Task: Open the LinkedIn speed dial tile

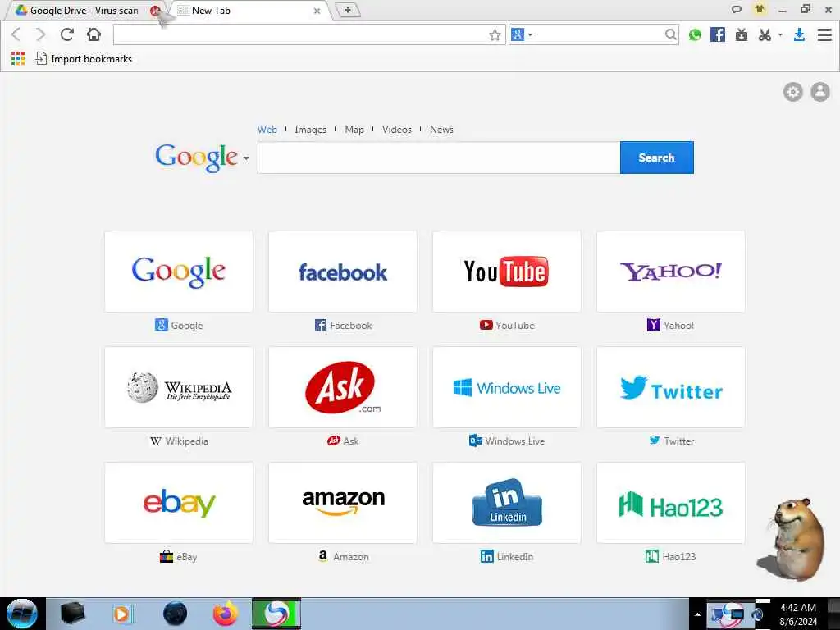Action: (507, 503)
